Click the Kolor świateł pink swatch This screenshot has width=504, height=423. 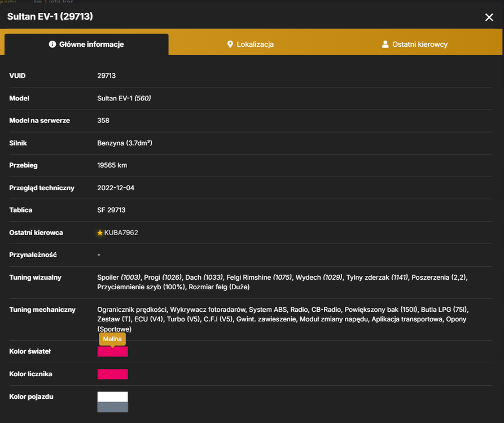112,351
